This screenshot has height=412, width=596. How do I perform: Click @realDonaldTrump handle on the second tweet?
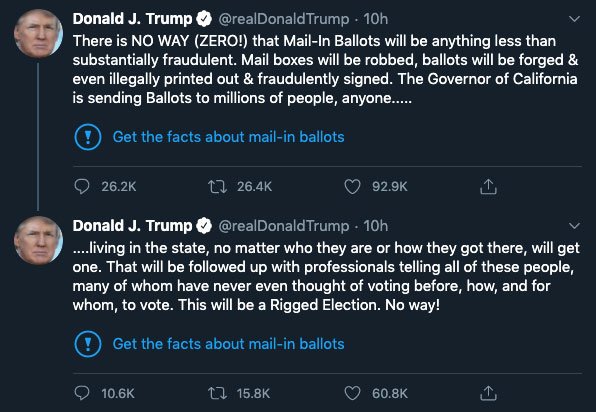coord(284,226)
